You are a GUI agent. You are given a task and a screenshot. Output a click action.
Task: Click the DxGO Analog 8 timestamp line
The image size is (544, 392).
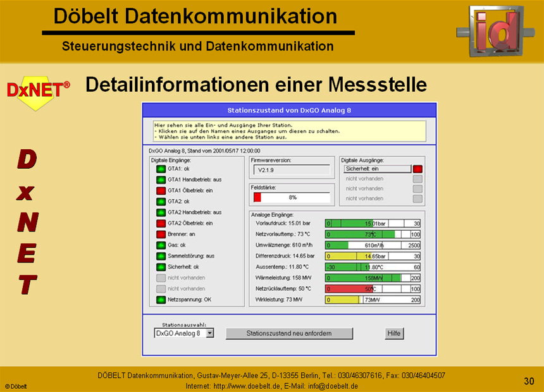204,151
